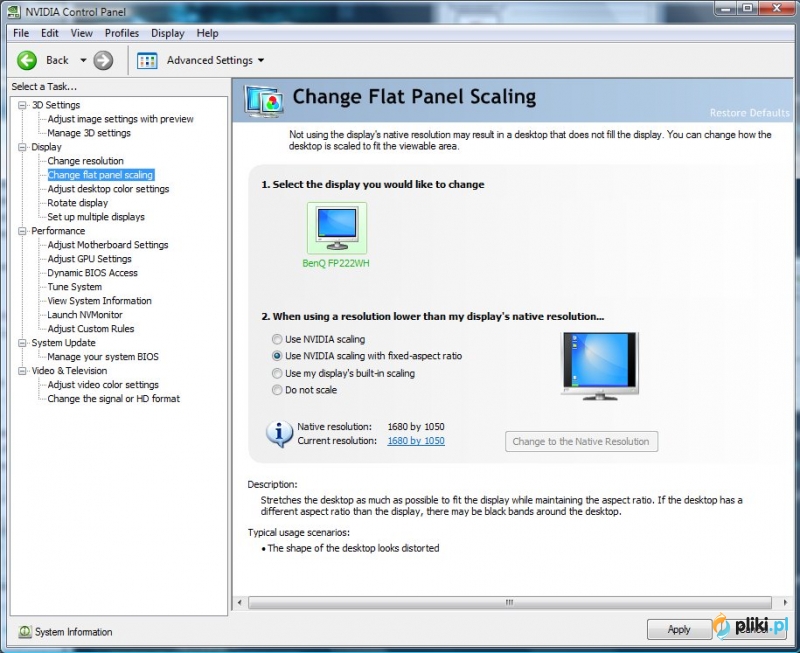Open Adjust image settings with preview
The width and height of the screenshot is (800, 653).
click(120, 119)
